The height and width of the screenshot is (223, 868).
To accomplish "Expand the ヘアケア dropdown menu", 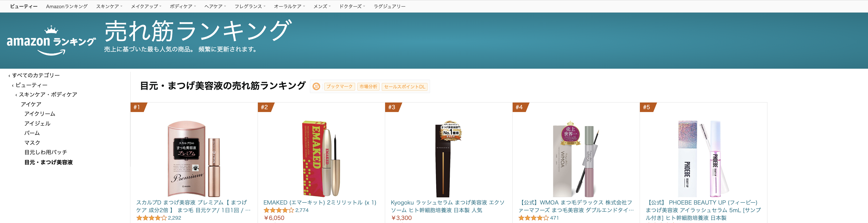I will click(x=215, y=6).
